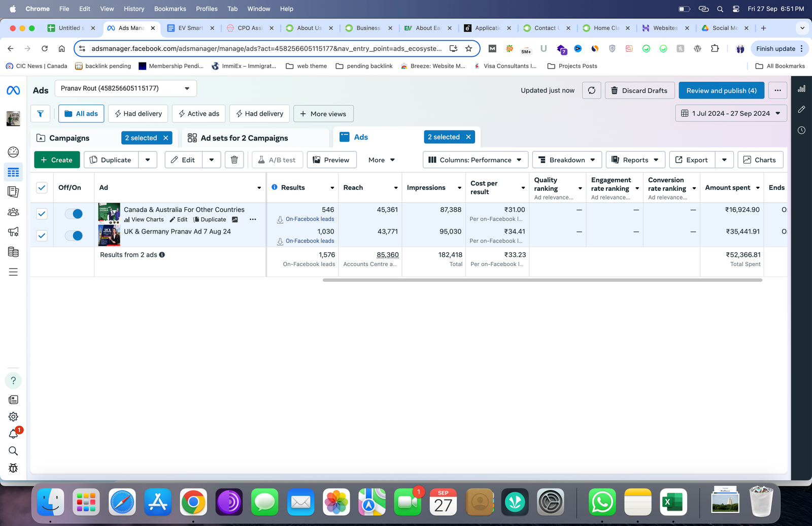812x526 pixels.
Task: Expand the Columns: Performance dropdown
Action: click(475, 160)
